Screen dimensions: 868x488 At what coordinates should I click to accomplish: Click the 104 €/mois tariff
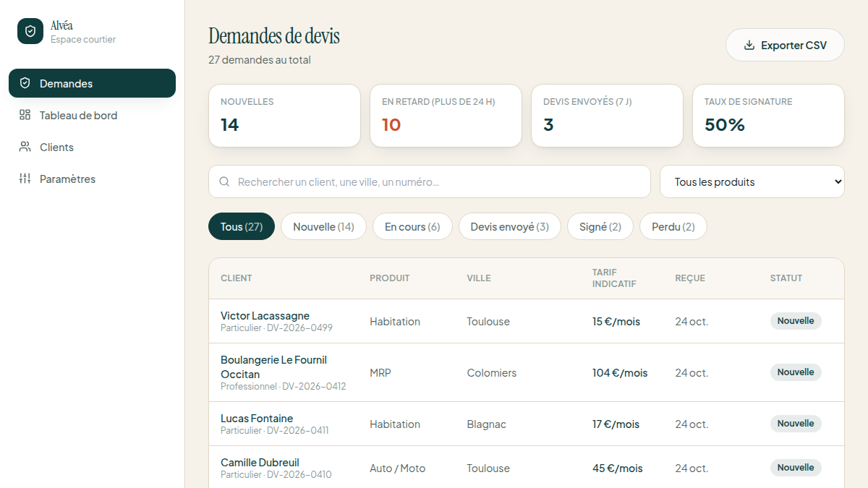pos(620,373)
